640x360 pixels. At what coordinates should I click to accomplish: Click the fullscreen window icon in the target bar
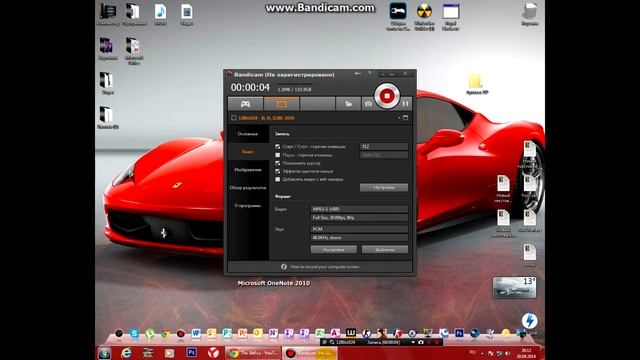(405, 118)
